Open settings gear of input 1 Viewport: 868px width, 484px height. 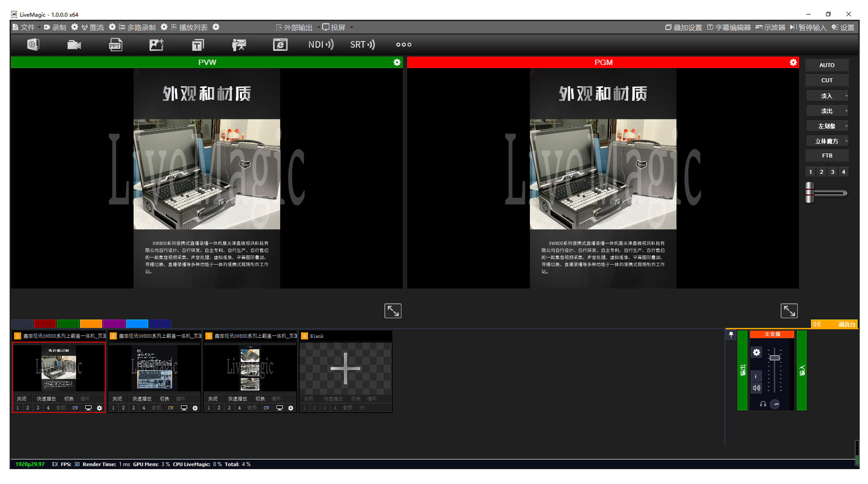100,408
